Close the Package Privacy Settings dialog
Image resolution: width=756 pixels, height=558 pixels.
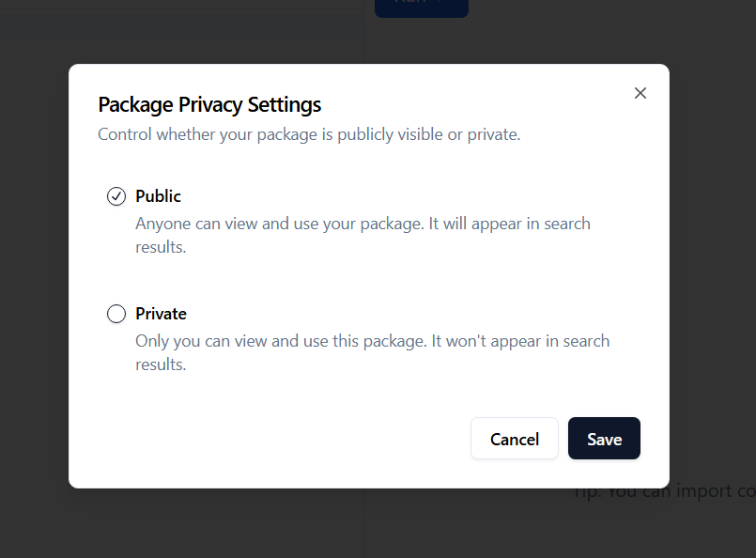point(640,93)
